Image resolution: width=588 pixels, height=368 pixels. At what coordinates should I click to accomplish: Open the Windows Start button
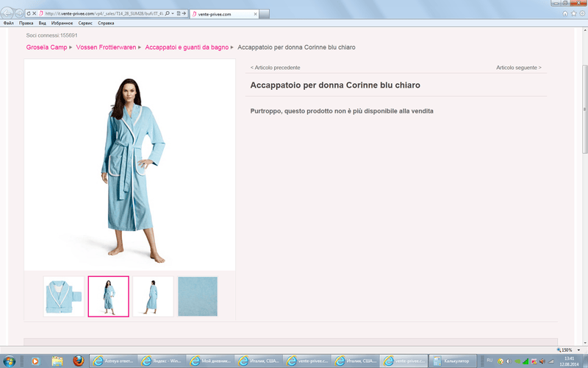(9, 361)
